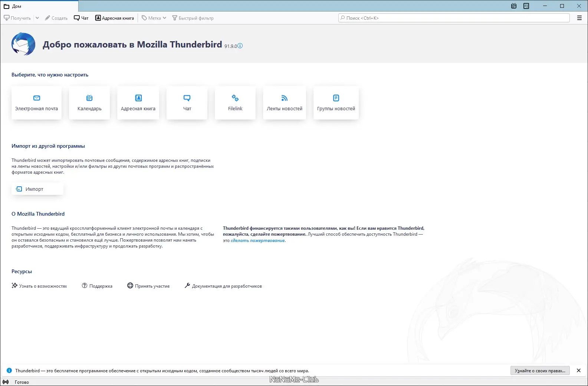Open the Thunderbird hamburger application menu

coord(579,18)
